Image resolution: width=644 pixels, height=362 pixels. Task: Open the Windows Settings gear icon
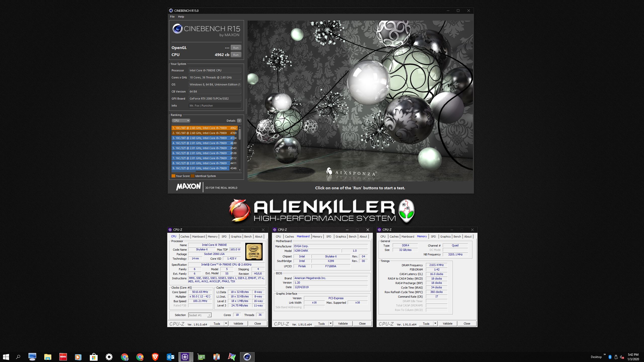click(x=109, y=357)
